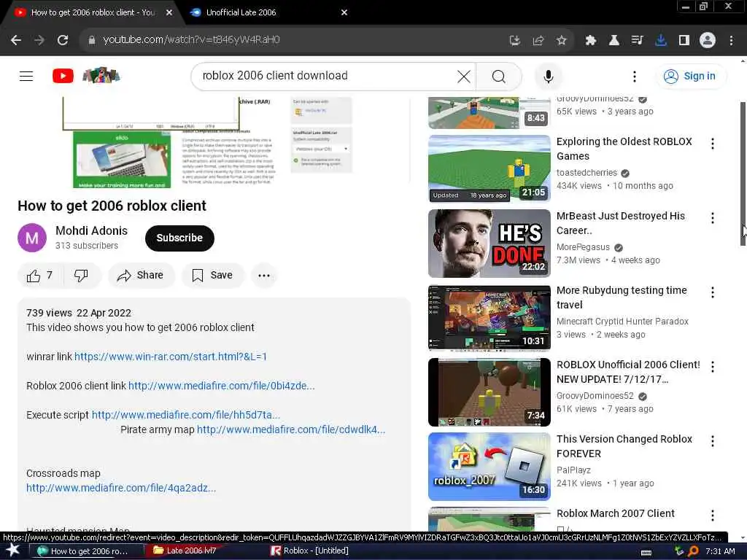Open the browser extensions puzzle icon

[591, 41]
